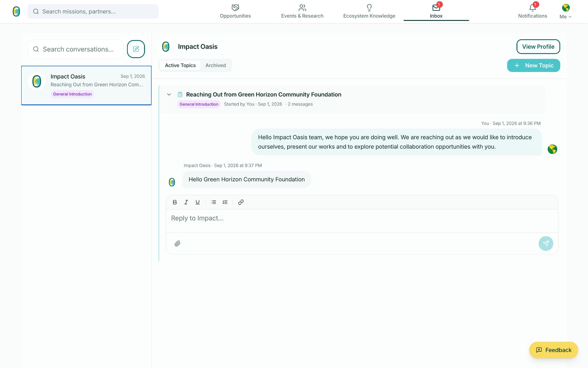Select the Active Topics tab
The width and height of the screenshot is (588, 368).
pyautogui.click(x=180, y=65)
